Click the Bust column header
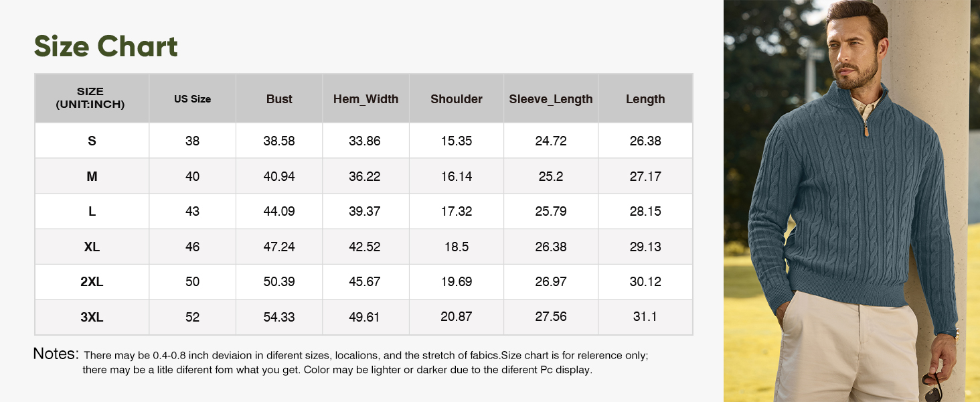Viewport: 980px width, 402px height. 279,99
